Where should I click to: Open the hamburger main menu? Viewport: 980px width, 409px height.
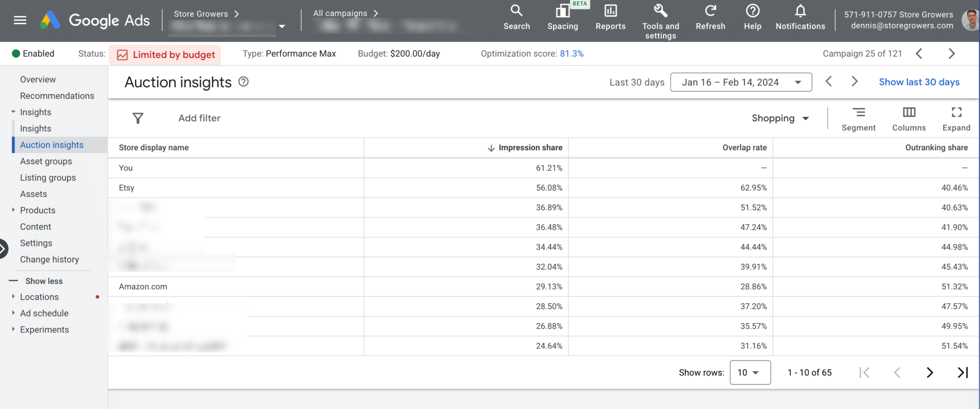point(20,20)
